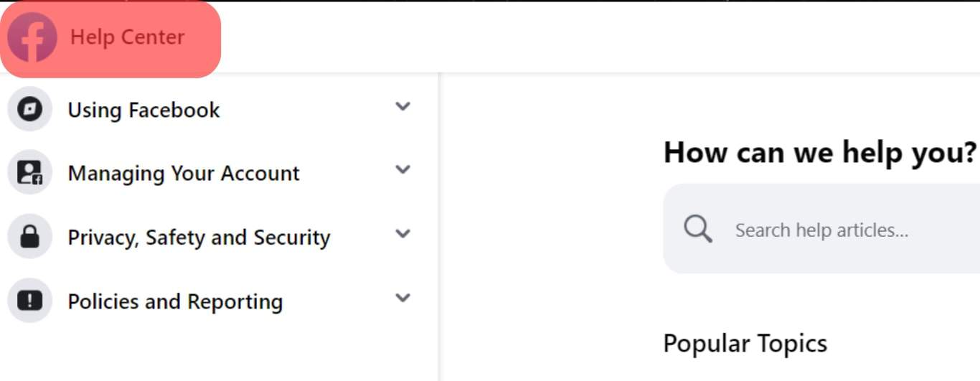Screen dimensions: 980x381
Task: Expand the Using Facebook chevron
Action: coord(403,106)
